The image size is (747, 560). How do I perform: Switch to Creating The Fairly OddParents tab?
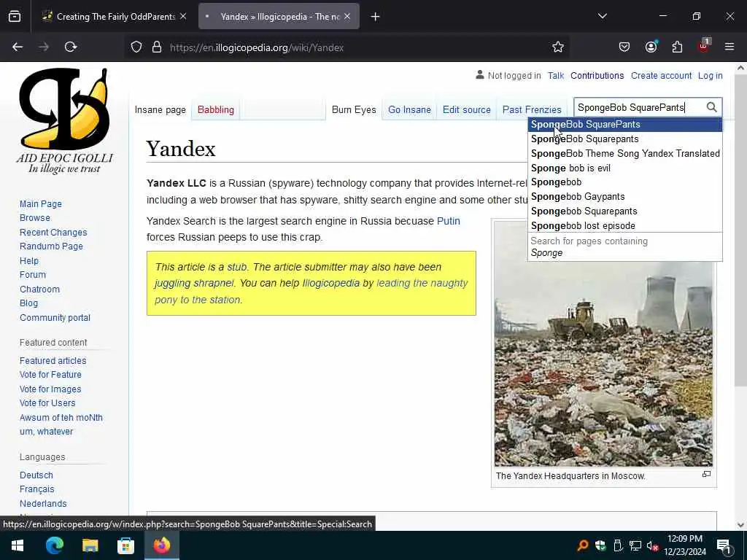click(115, 17)
